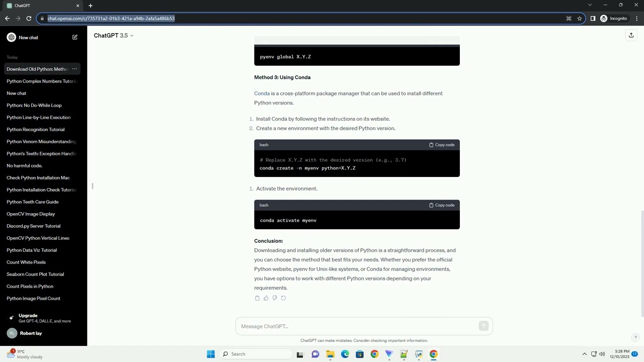This screenshot has width=644, height=362.
Task: Open the tab search dropdown in Chrome
Action: pyautogui.click(x=590, y=5)
